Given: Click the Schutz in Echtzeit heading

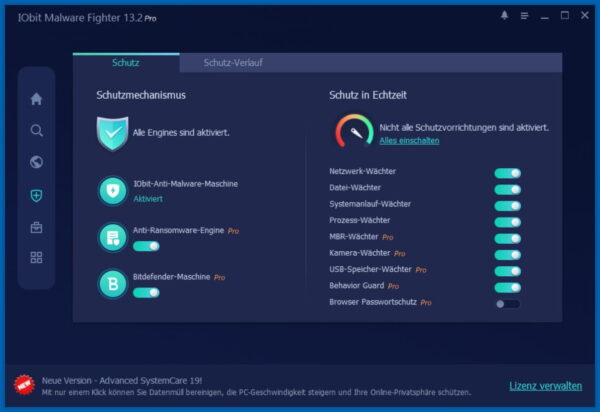Looking at the screenshot, I should pos(368,95).
